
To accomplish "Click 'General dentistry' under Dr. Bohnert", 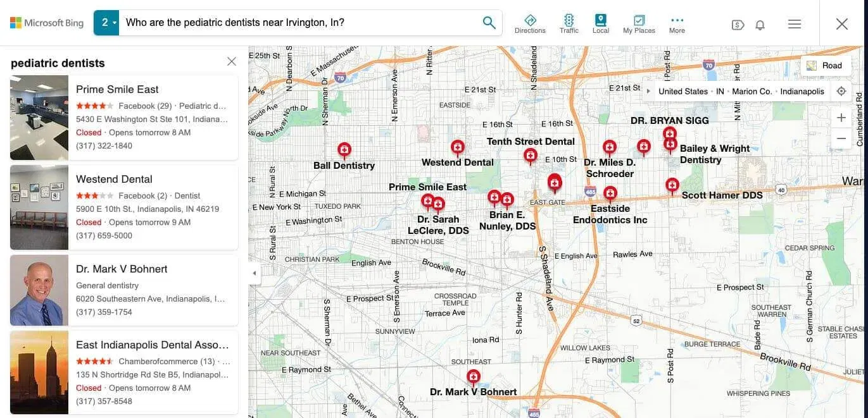I will pyautogui.click(x=107, y=285).
